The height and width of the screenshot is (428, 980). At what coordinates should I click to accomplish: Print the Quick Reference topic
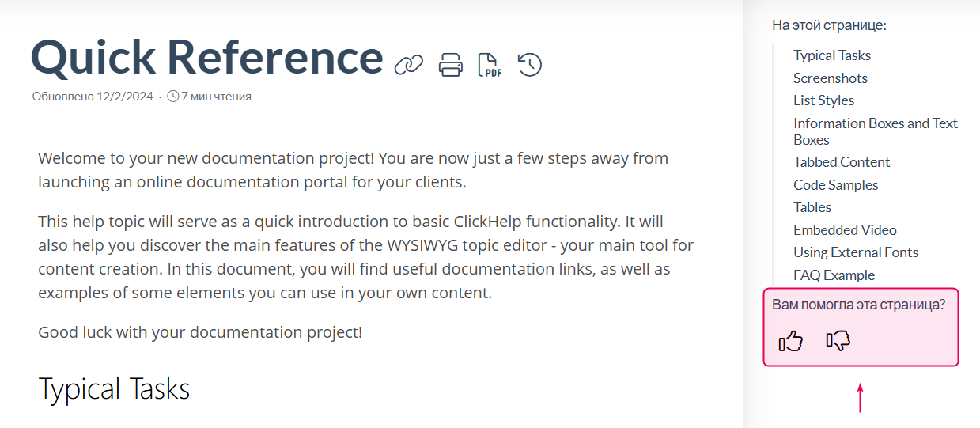(x=451, y=64)
